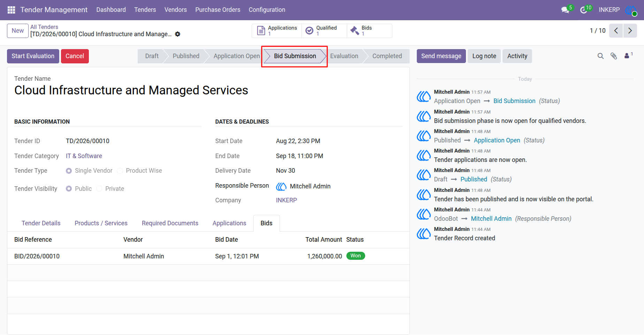This screenshot has width=644, height=335.
Task: Open the conversations chat icon
Action: (565, 10)
